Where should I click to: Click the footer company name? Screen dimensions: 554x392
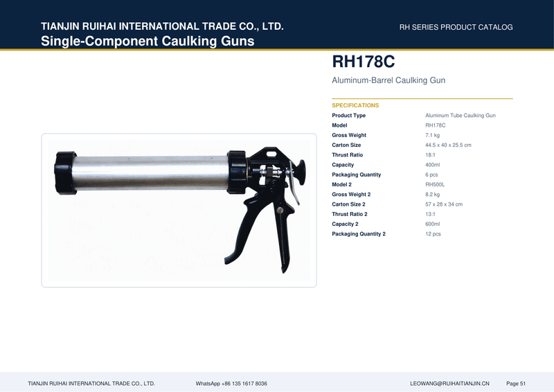click(x=91, y=384)
